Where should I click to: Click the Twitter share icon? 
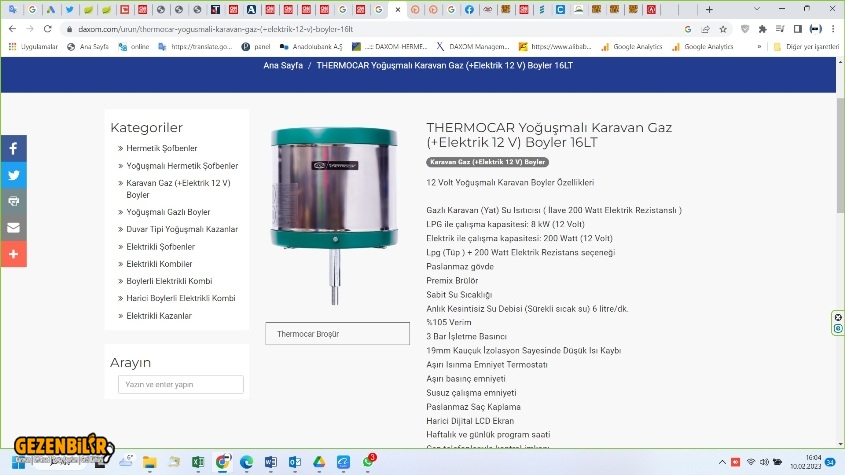coord(13,175)
